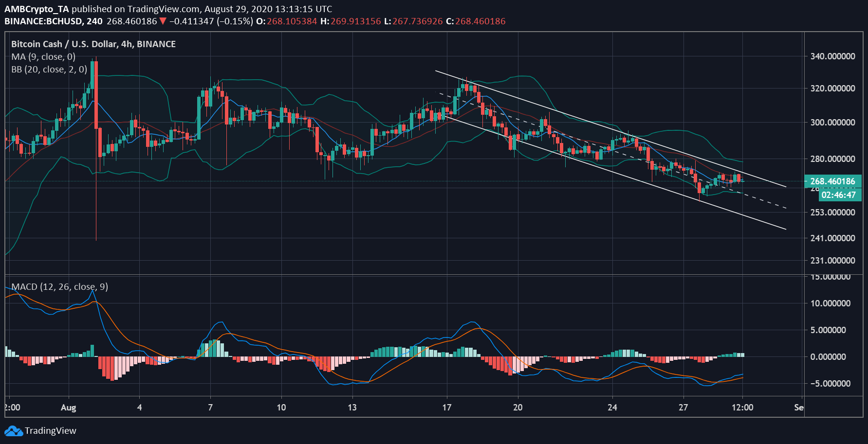Click the 10 date label on time axis

[x=281, y=408]
